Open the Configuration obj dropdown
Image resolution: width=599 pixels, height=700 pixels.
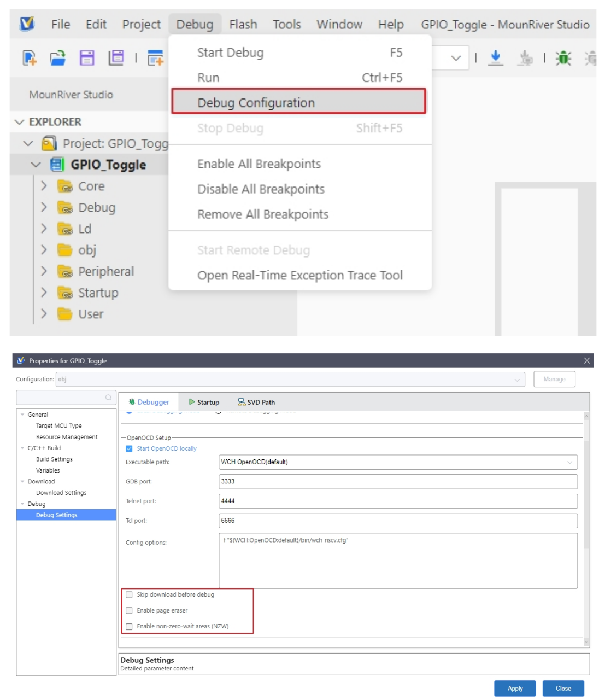click(x=516, y=380)
